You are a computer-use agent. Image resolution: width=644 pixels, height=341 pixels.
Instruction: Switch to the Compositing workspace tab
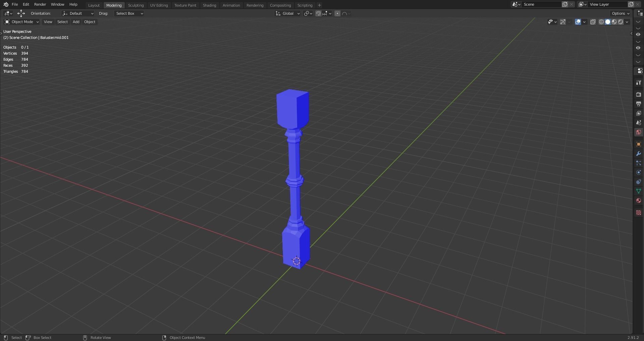pyautogui.click(x=280, y=5)
